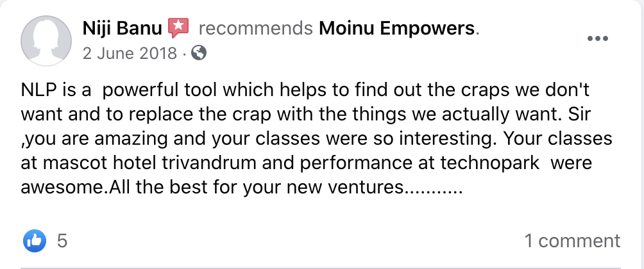Click the red star recommendation badge icon
Image resolution: width=644 pixels, height=269 pixels.
[178, 28]
